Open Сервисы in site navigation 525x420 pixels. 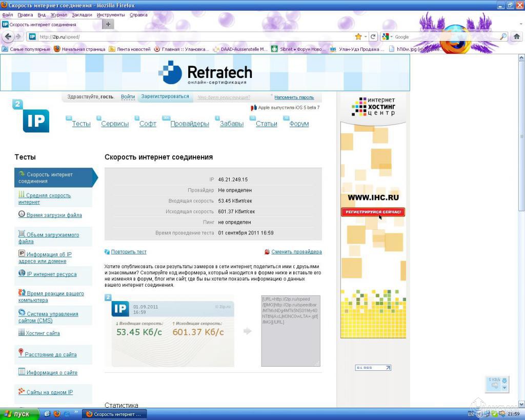pos(115,124)
